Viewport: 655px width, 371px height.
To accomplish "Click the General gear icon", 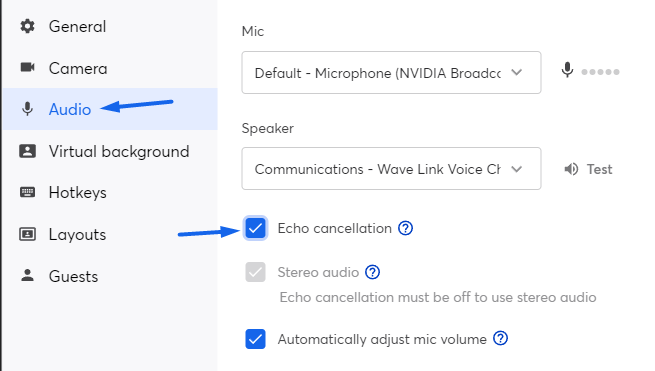I will (28, 26).
